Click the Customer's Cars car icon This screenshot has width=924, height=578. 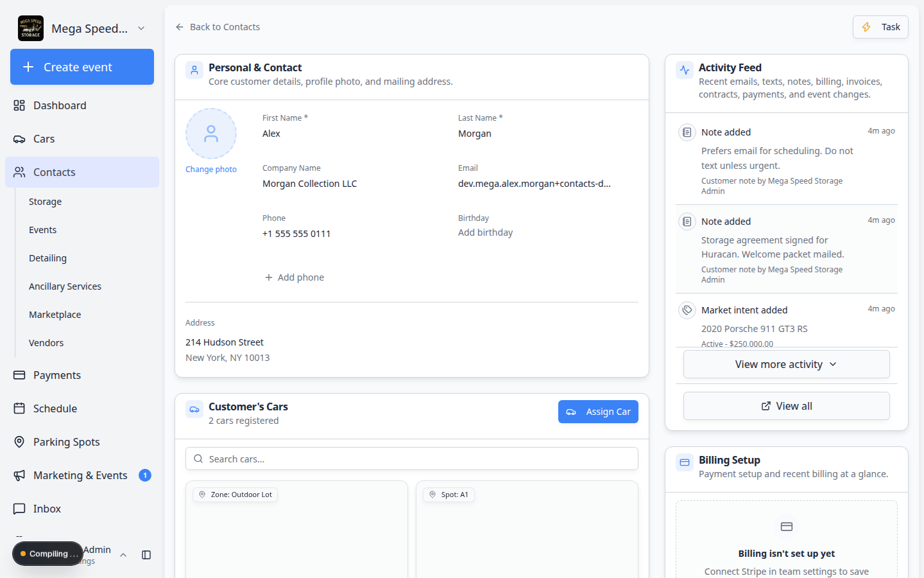(194, 409)
